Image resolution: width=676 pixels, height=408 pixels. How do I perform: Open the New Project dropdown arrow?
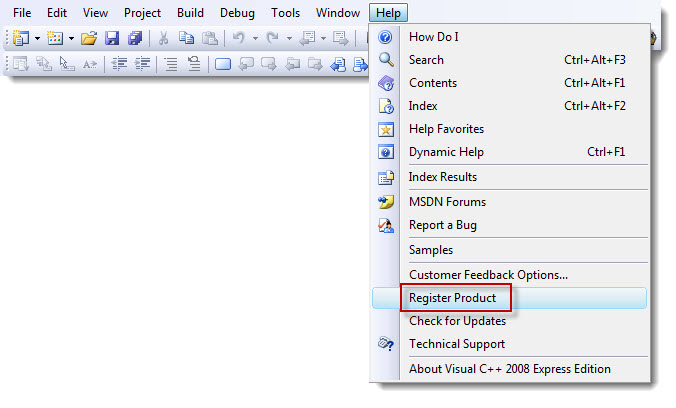click(x=37, y=38)
